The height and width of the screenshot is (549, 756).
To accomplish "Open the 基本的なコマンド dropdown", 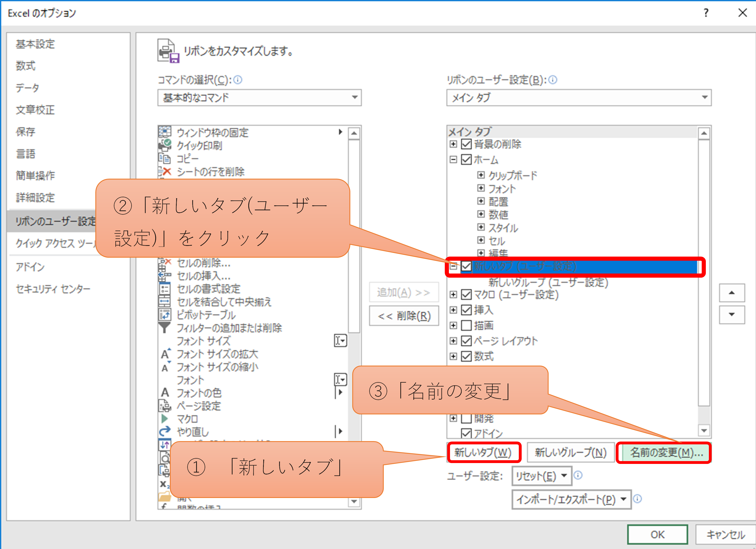I will [259, 97].
